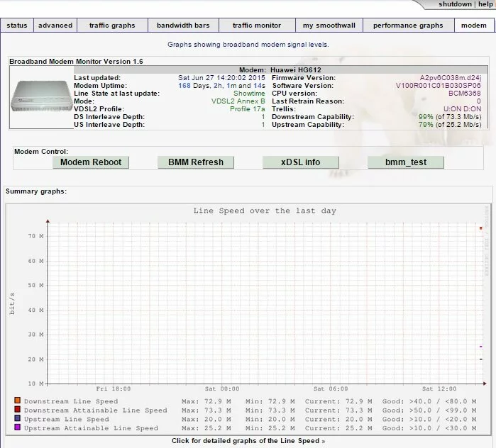
Task: Click the Huawei HG612 modem image
Action: tap(40, 96)
